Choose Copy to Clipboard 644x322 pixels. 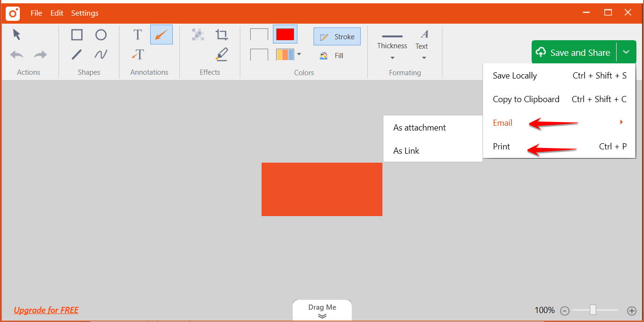(559, 99)
